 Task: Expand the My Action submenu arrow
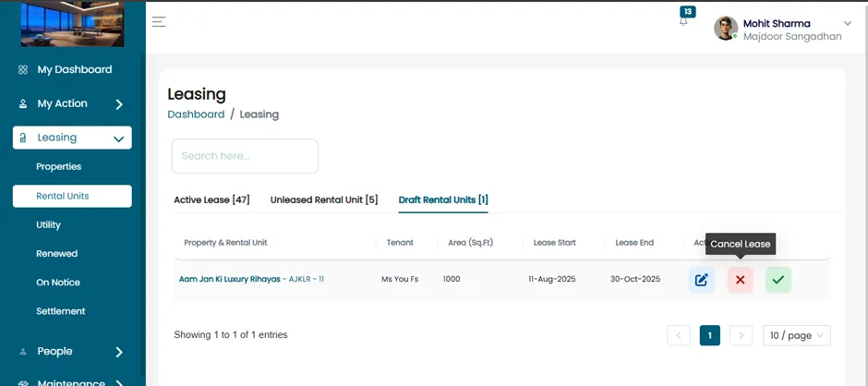click(x=119, y=104)
